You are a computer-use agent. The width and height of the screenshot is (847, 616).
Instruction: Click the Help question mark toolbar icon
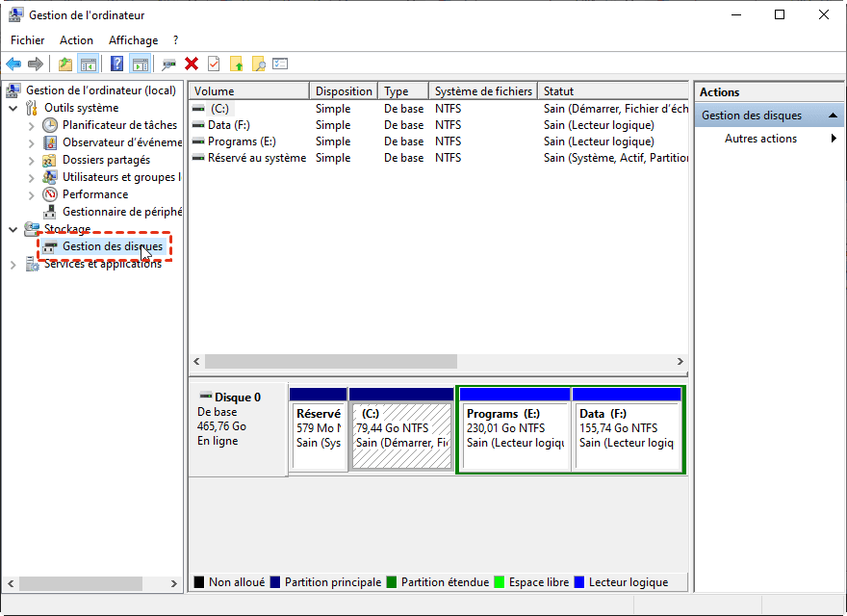(115, 64)
